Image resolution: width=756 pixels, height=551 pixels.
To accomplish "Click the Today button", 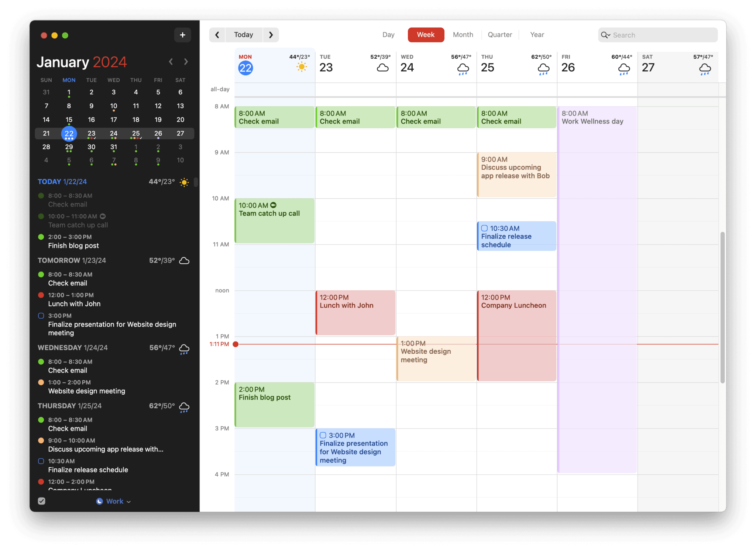I will [x=244, y=35].
